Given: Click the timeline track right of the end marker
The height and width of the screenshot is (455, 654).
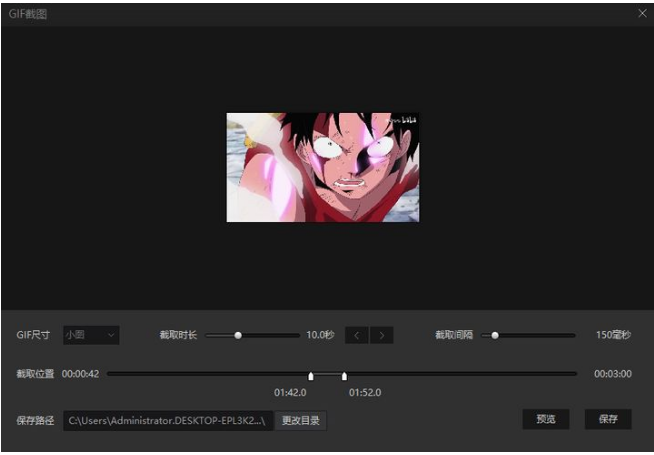Looking at the screenshot, I should pos(460,374).
